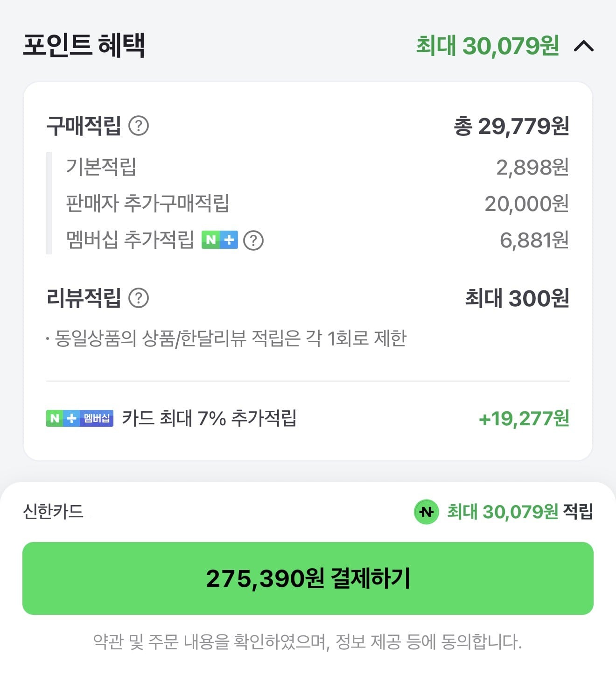Tap the 판매자 추가구매적립 row

point(147,204)
